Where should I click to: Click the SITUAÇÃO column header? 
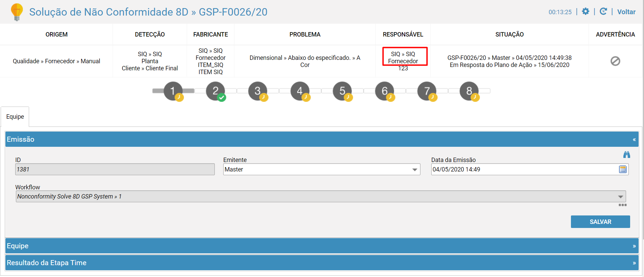pyautogui.click(x=509, y=34)
